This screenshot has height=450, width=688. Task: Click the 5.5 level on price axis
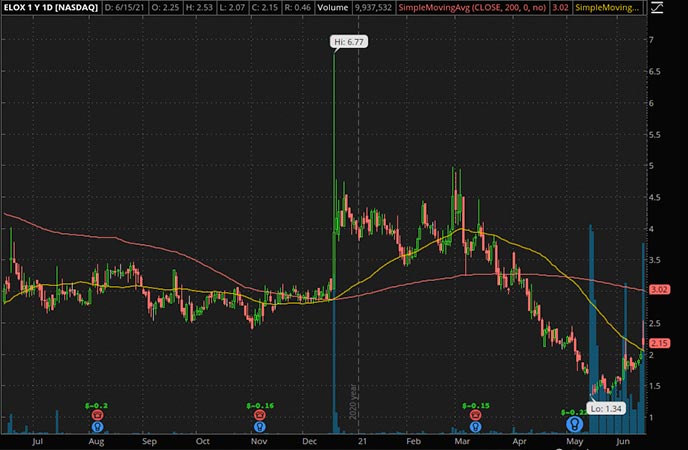coord(655,135)
